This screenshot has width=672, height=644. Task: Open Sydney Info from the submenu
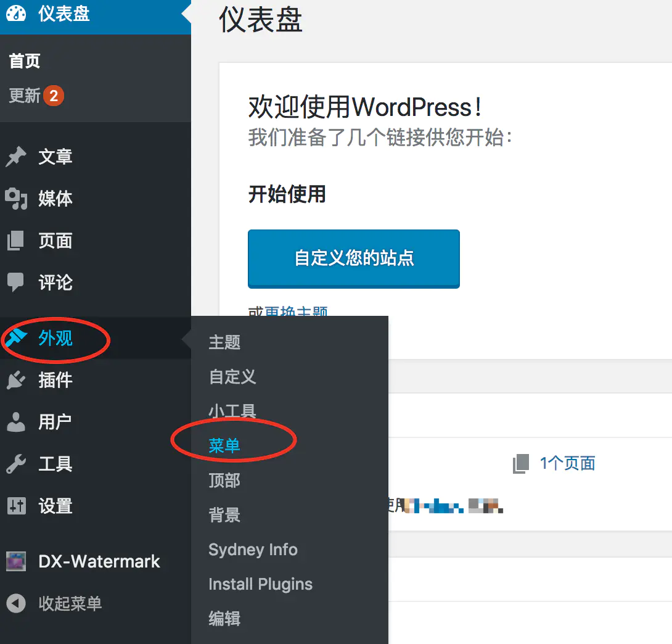tap(253, 550)
